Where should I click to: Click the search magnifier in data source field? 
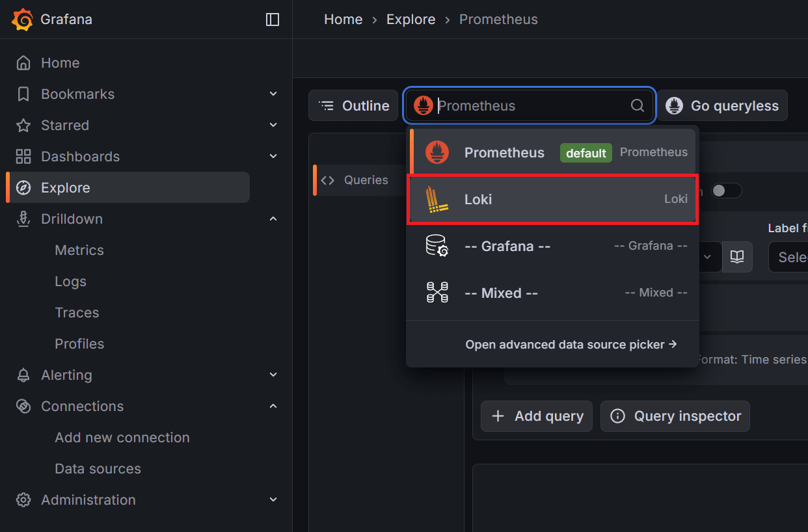click(x=637, y=105)
